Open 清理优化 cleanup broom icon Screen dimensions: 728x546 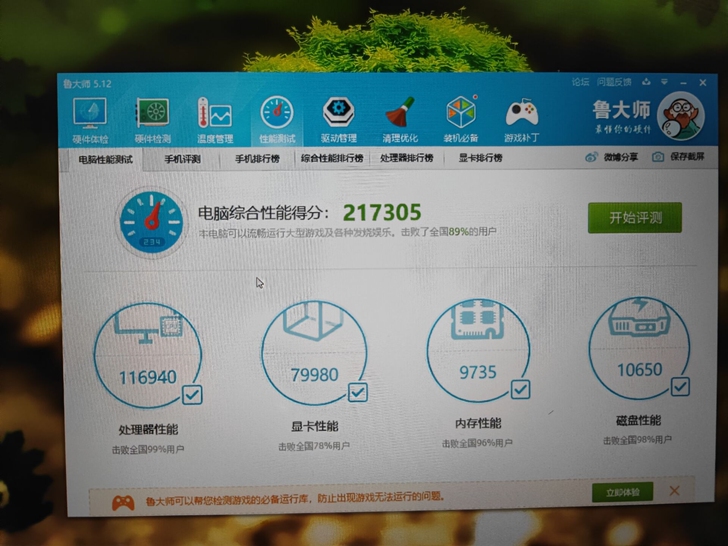point(400,112)
